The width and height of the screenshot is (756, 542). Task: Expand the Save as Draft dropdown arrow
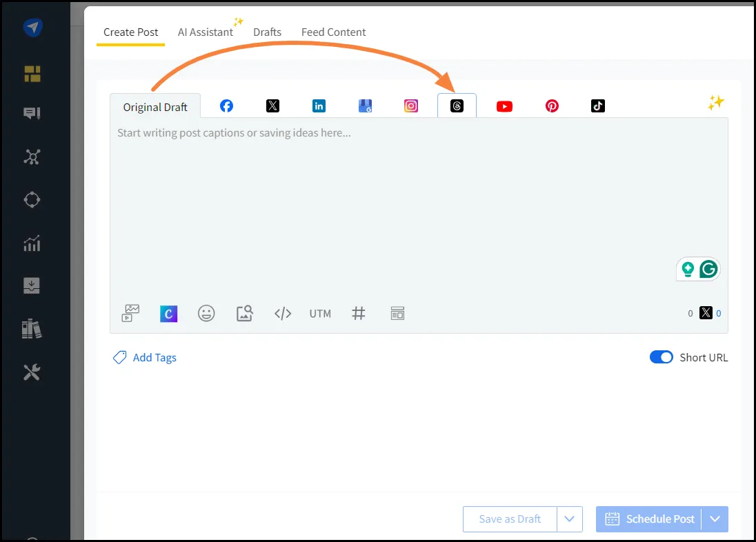pyautogui.click(x=570, y=519)
